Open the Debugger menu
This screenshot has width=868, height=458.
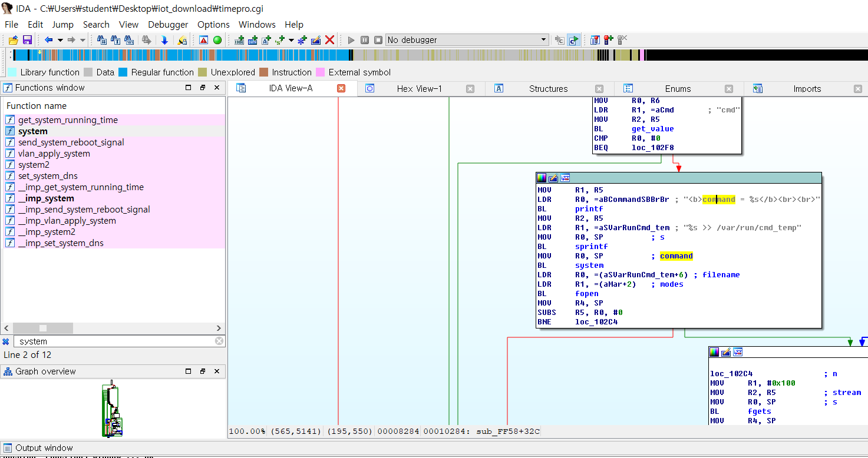[x=168, y=24]
